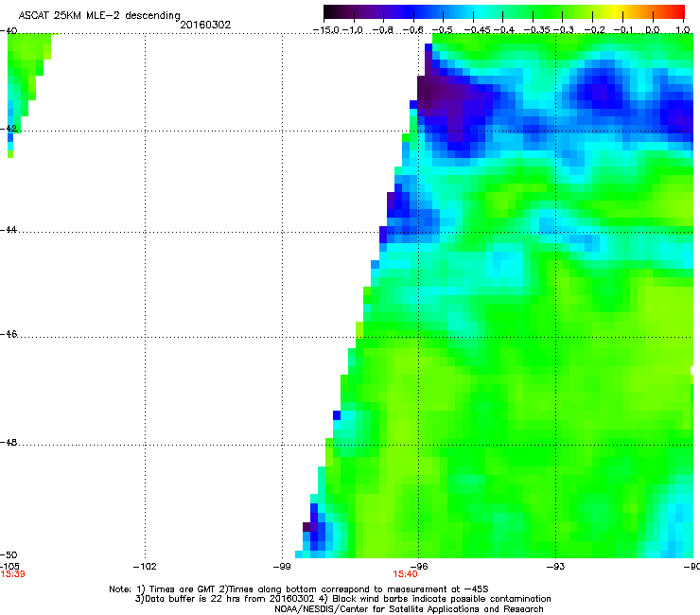Viewport: 700px width, 615px height.
Task: Click the "-50" latitude axis label
Action: 9,555
